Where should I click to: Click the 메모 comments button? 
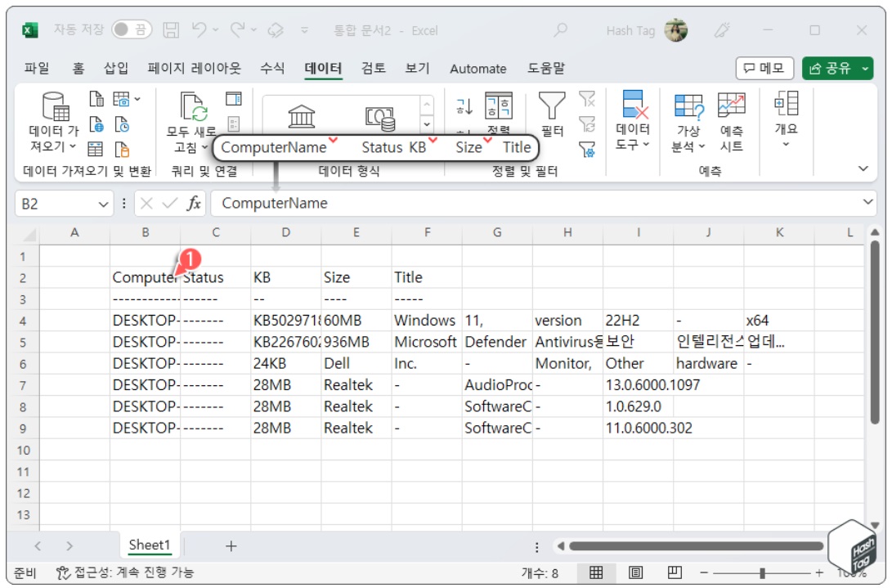[764, 69]
